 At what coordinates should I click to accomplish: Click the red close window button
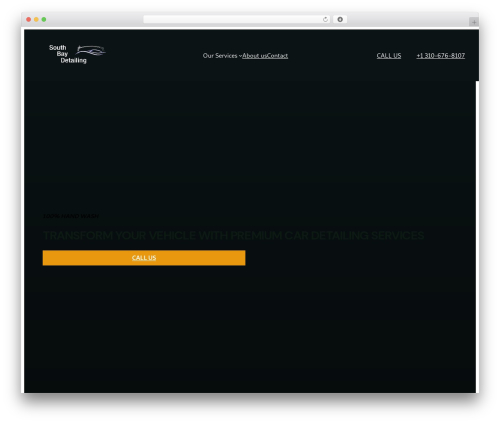pyautogui.click(x=29, y=19)
